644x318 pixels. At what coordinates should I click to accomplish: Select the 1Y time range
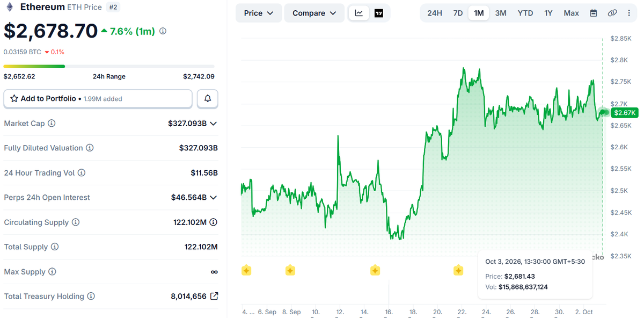pyautogui.click(x=548, y=13)
